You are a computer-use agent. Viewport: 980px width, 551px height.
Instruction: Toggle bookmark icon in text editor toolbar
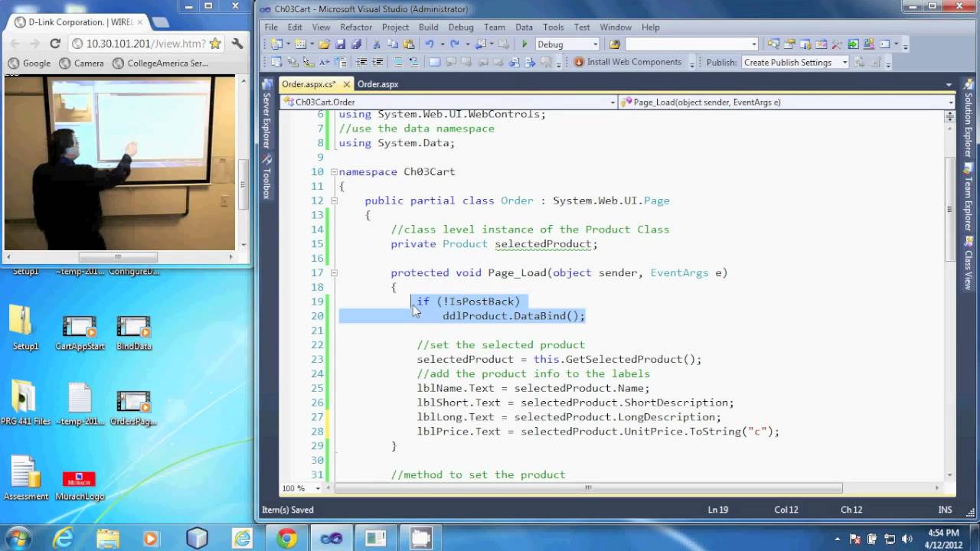435,62
